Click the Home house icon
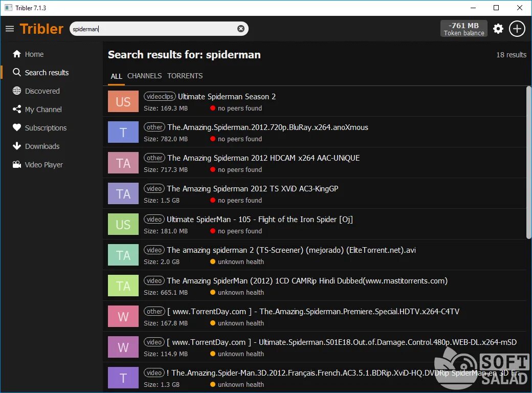532x393 pixels. point(16,54)
